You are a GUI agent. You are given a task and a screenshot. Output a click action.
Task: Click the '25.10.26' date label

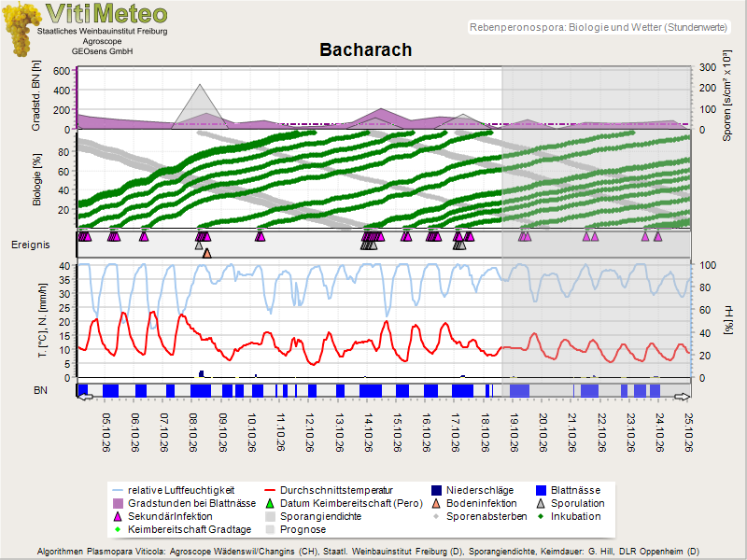[x=688, y=432]
